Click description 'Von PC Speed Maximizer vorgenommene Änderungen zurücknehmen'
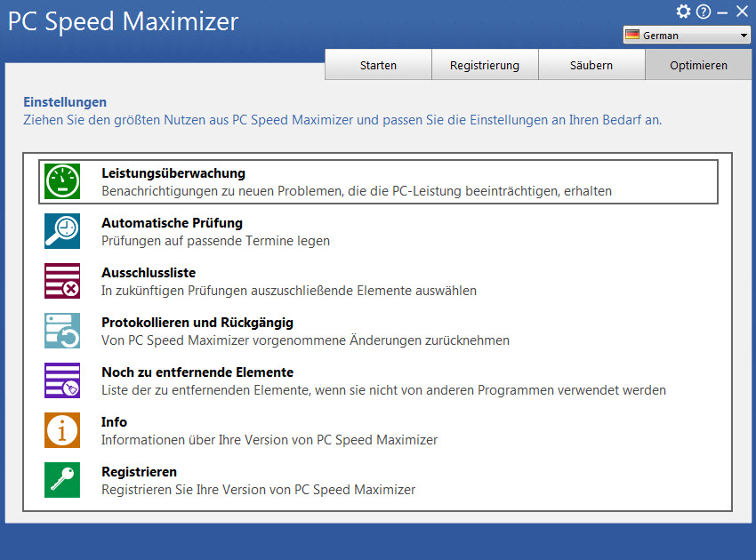 [x=305, y=340]
